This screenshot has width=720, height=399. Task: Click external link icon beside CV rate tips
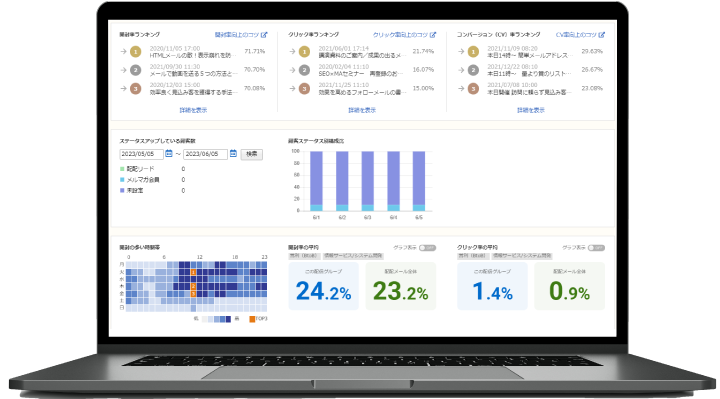602,35
